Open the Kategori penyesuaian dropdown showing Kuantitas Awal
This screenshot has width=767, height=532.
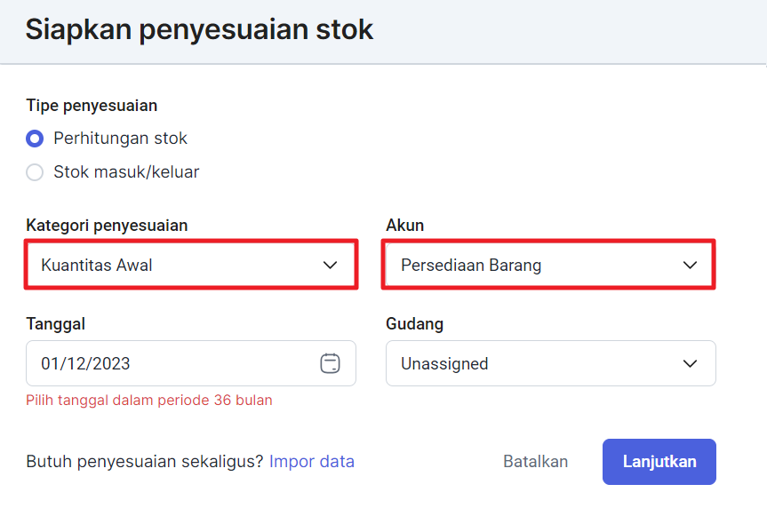point(191,265)
